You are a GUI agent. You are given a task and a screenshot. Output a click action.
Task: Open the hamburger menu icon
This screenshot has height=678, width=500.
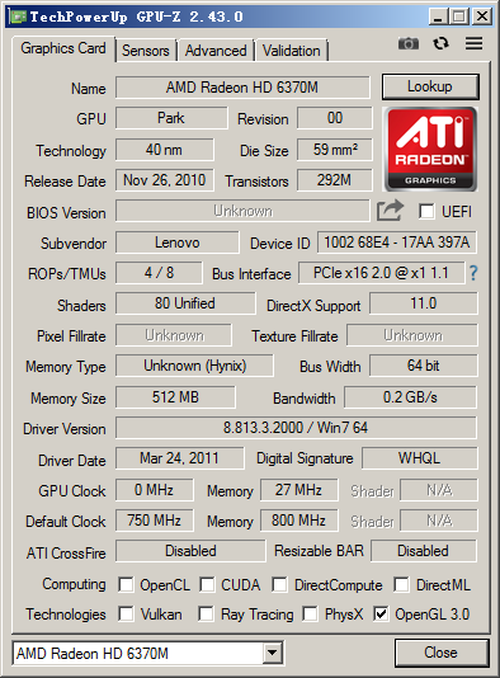coord(474,43)
